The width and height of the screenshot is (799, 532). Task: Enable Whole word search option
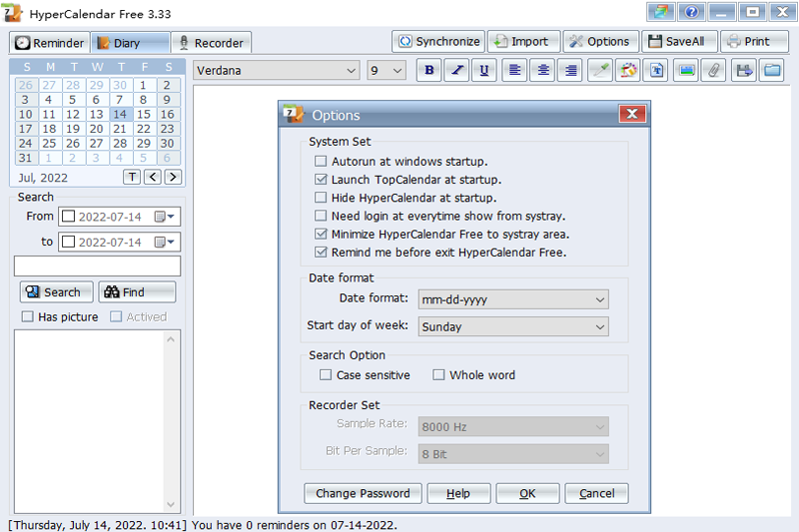point(438,375)
